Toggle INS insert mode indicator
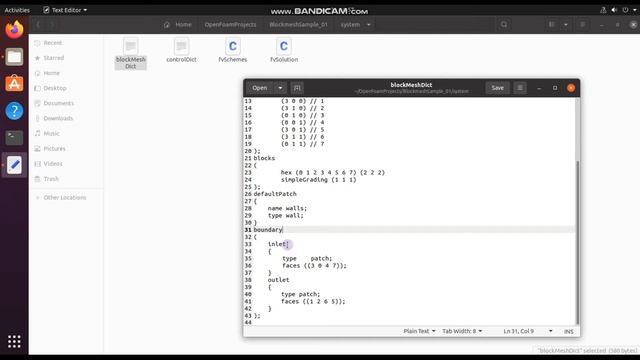Screen dimensions: 640x360 tap(569, 331)
